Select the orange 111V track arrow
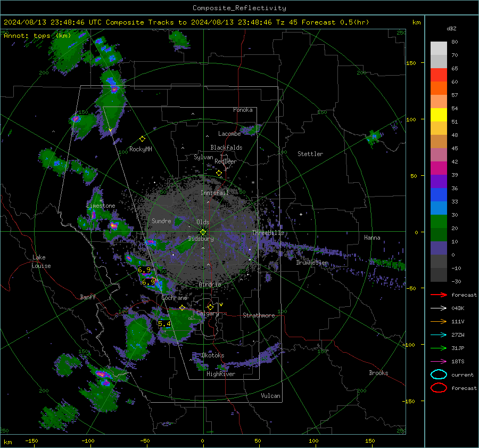 click(439, 321)
